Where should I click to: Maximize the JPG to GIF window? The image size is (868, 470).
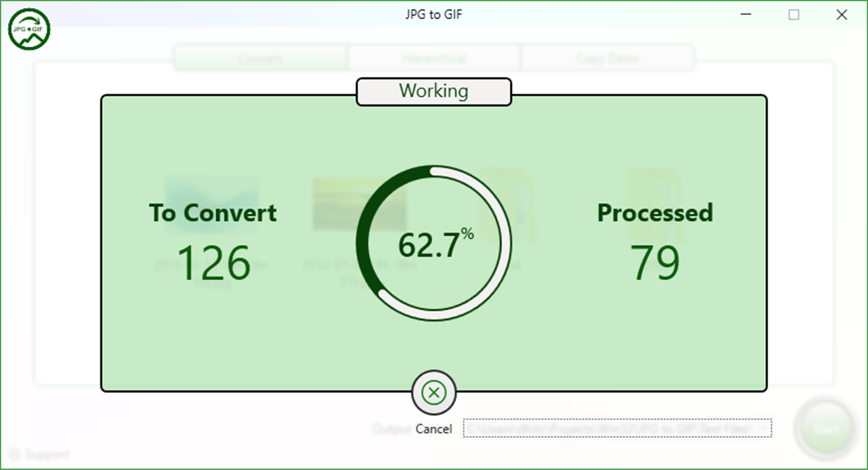click(794, 15)
